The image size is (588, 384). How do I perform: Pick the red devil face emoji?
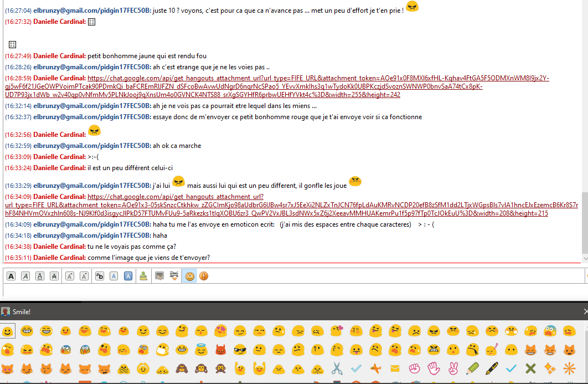pyautogui.click(x=220, y=350)
